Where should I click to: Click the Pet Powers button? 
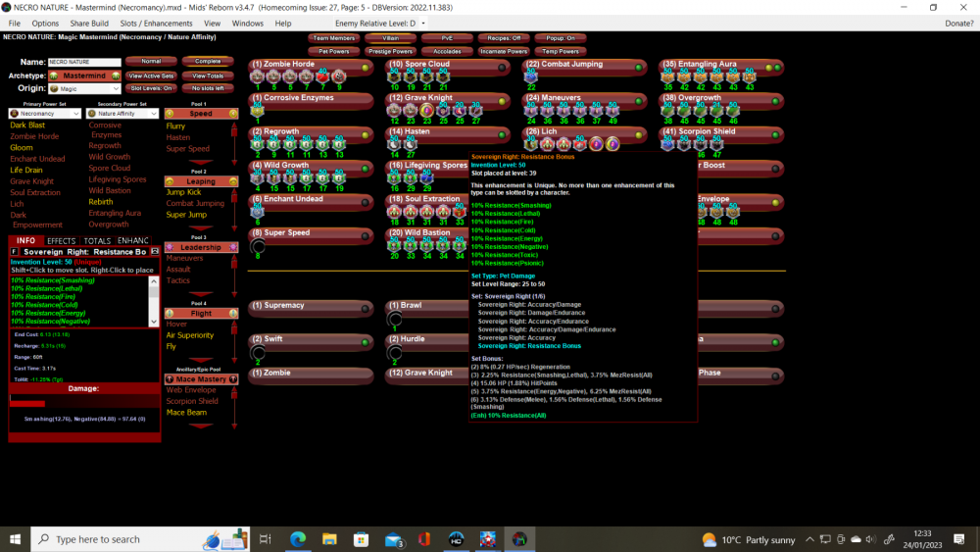coord(334,51)
